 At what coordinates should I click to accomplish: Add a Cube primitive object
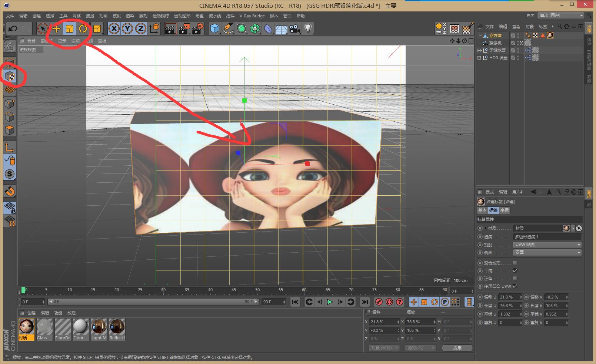214,28
